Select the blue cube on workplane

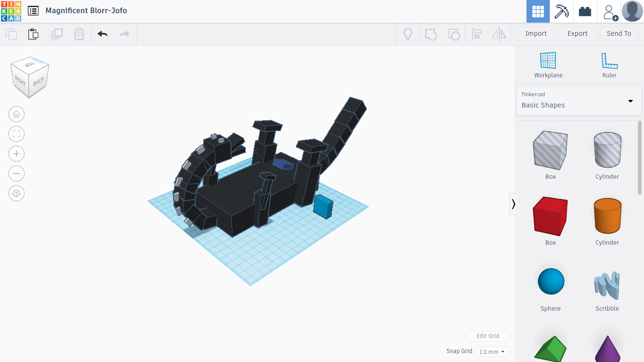tap(323, 206)
